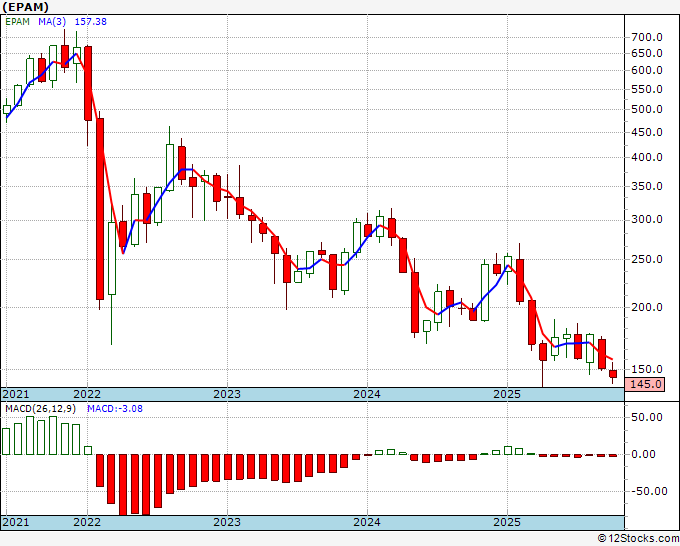
Task: Click the 550.0 price axis label
Action: point(647,89)
